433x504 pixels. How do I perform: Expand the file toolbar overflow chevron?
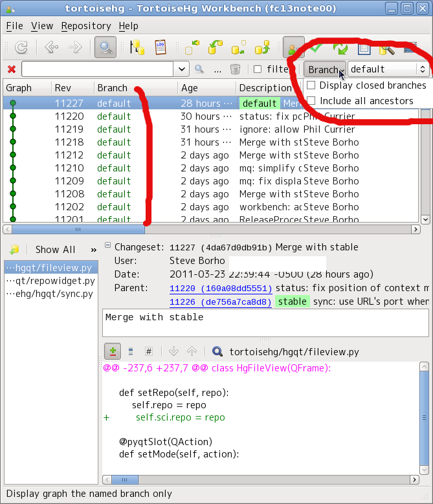coord(94,250)
